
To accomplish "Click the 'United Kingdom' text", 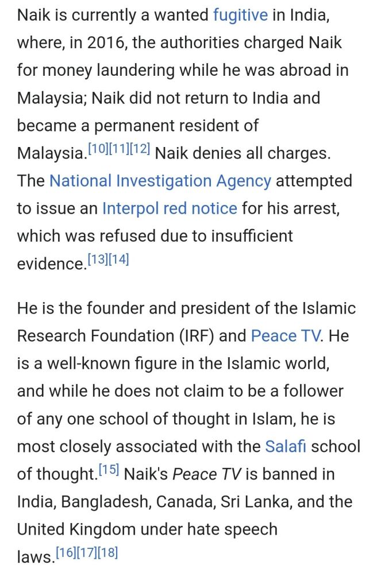I will [x=77, y=529].
